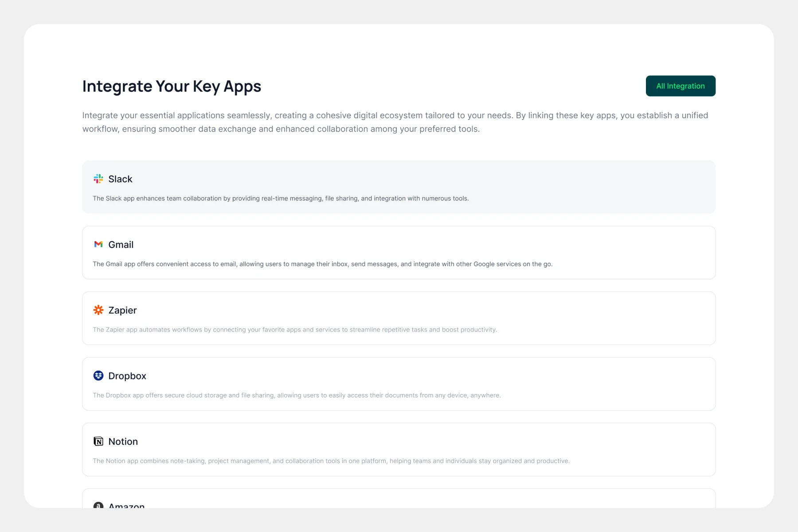Open the Gmail integration title
Screen dimensions: 798x532
pos(121,245)
